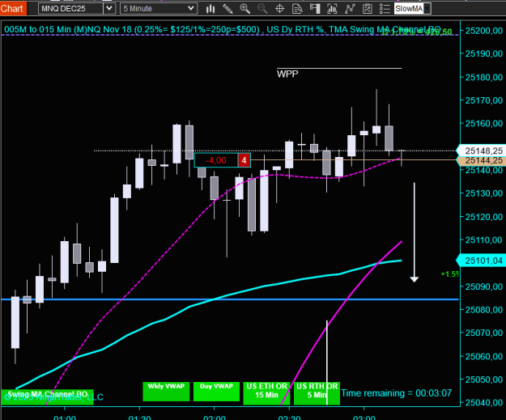Screen dimensions: 506x420
Task: Click the chart title indicator label text
Action: click(x=223, y=30)
